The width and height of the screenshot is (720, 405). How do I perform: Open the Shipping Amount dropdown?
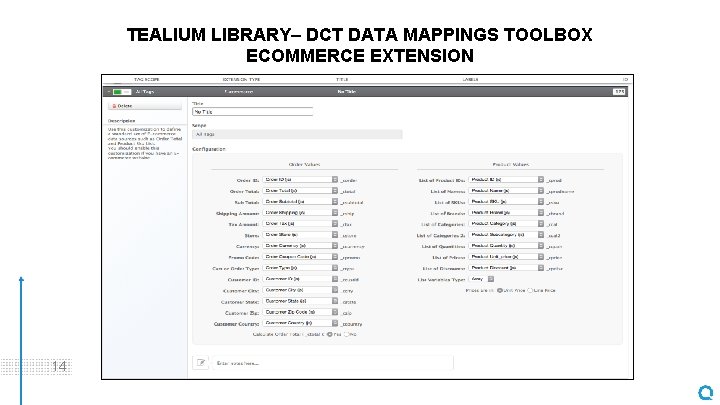coord(300,213)
